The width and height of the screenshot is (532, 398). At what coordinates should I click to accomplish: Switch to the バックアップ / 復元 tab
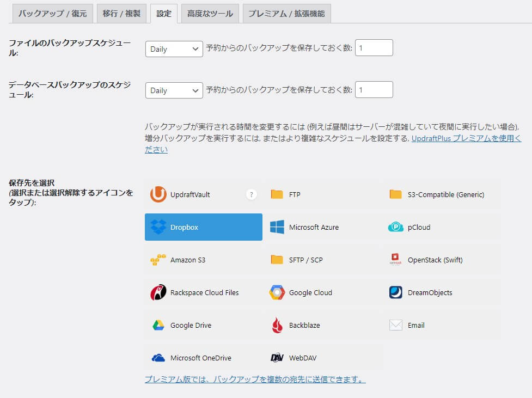pos(52,14)
